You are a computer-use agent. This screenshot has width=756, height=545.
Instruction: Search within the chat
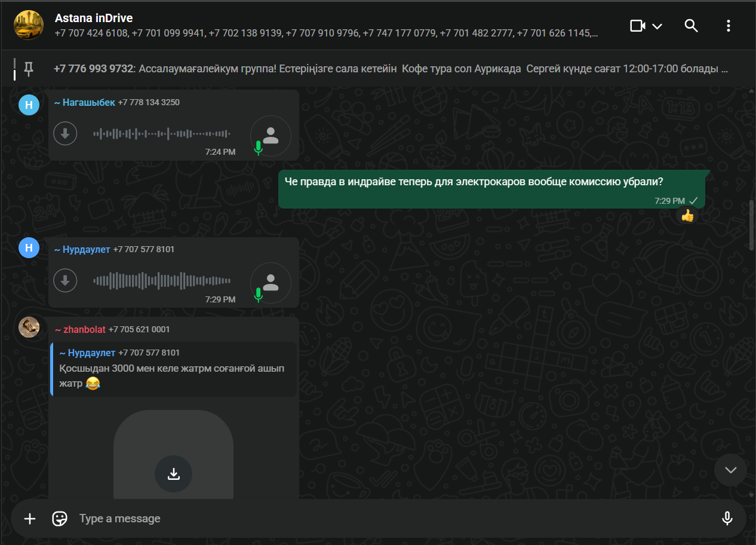pos(691,26)
